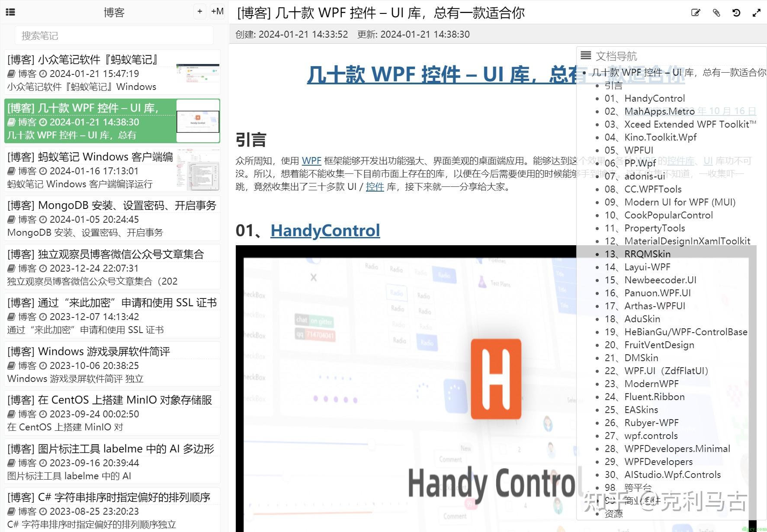Click thumbnail of 蚂蚁笔记 note
Viewport: 767px width, 532px height.
(x=198, y=72)
